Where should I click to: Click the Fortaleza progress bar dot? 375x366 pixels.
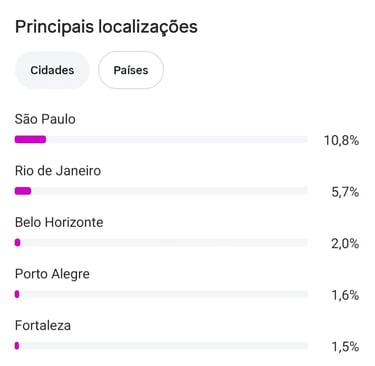pos(17,346)
